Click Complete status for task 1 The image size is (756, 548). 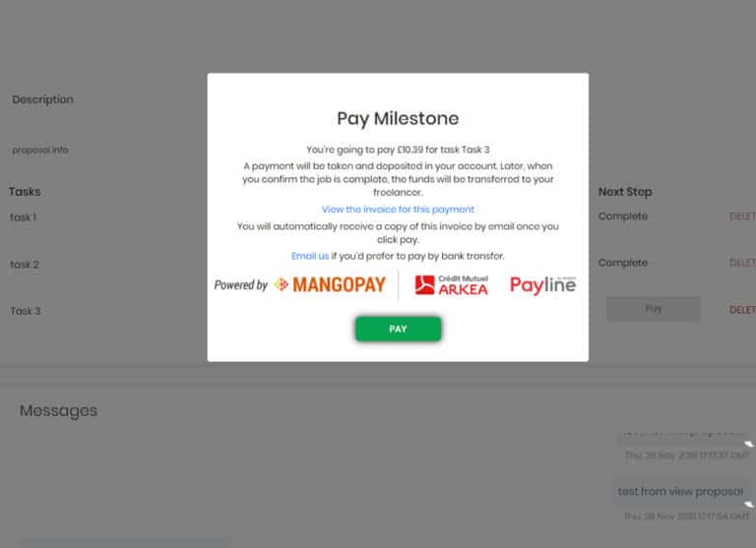623,216
